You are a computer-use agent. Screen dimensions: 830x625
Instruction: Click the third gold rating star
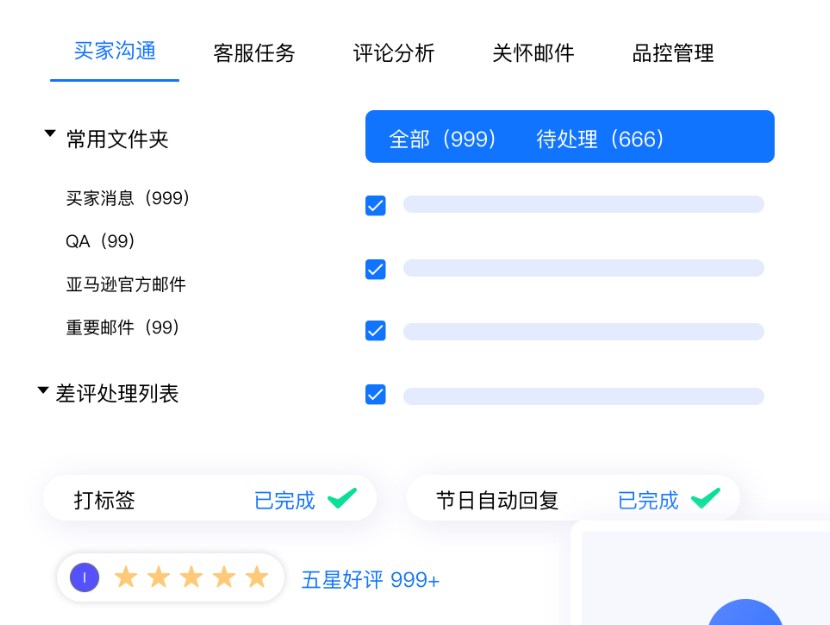[x=191, y=577]
